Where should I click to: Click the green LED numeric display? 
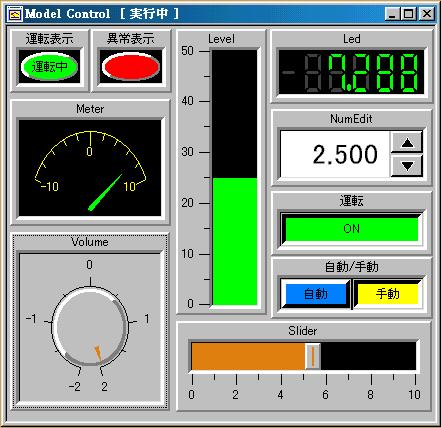click(351, 72)
